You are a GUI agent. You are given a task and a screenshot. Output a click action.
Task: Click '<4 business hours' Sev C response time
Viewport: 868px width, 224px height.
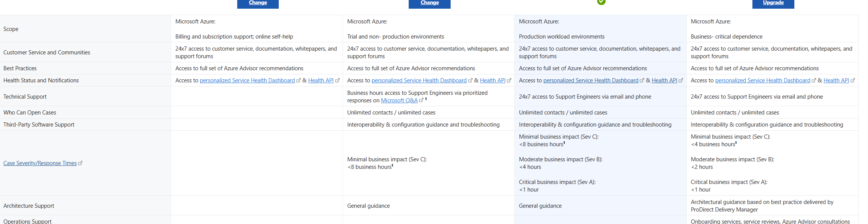tap(714, 144)
